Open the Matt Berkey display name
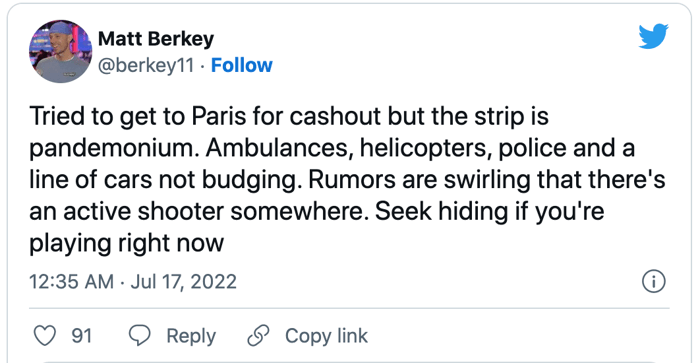This screenshot has width=700, height=363. [156, 39]
